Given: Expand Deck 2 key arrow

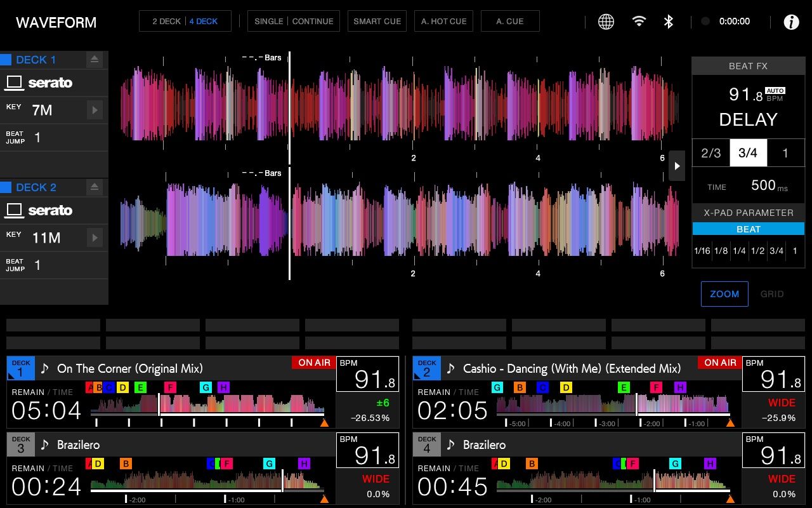Looking at the screenshot, I should pyautogui.click(x=95, y=237).
